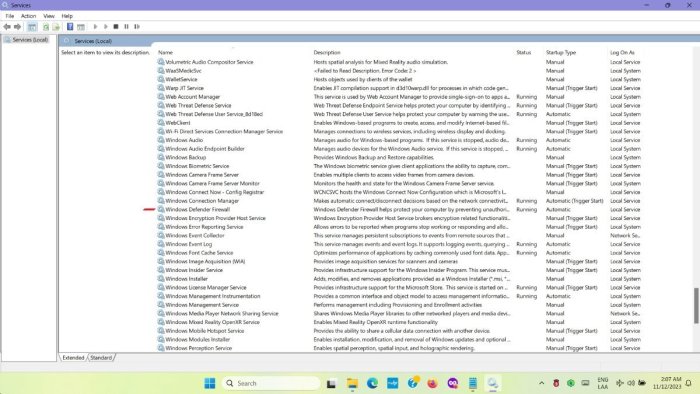Image resolution: width=700 pixels, height=394 pixels.
Task: Select the Windows Management Instrumentation service
Action: [x=212, y=296]
